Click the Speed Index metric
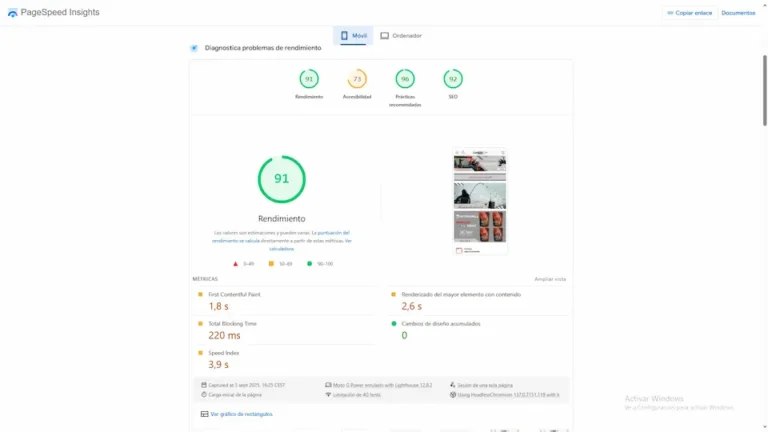Screen dimensions: 768x432 click(224, 353)
